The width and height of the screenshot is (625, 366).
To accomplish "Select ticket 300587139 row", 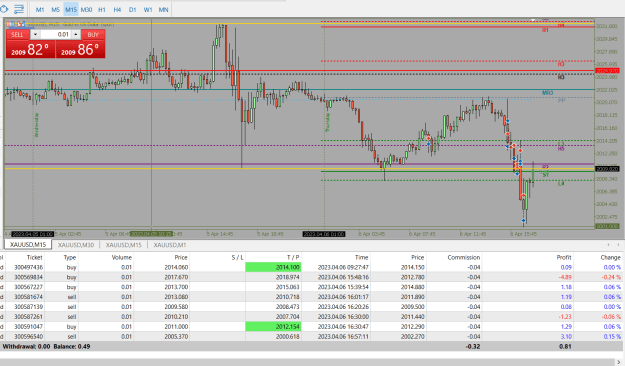I will pos(312,307).
